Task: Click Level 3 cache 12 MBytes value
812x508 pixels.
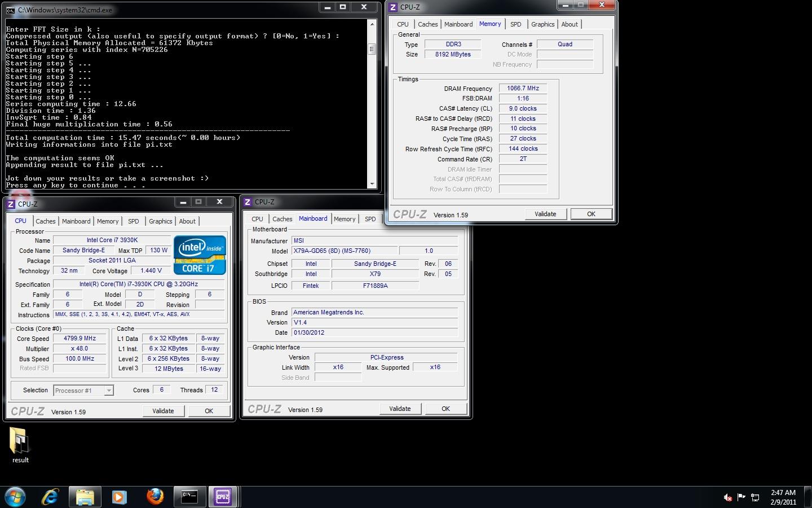Action: pyautogui.click(x=169, y=369)
